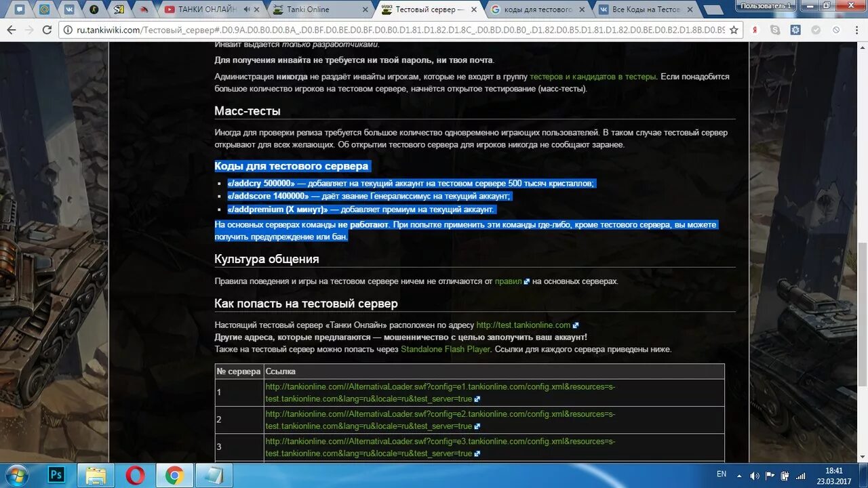This screenshot has width=868, height=488.
Task: Click the '/addcry 500000' code text
Action: 261,184
